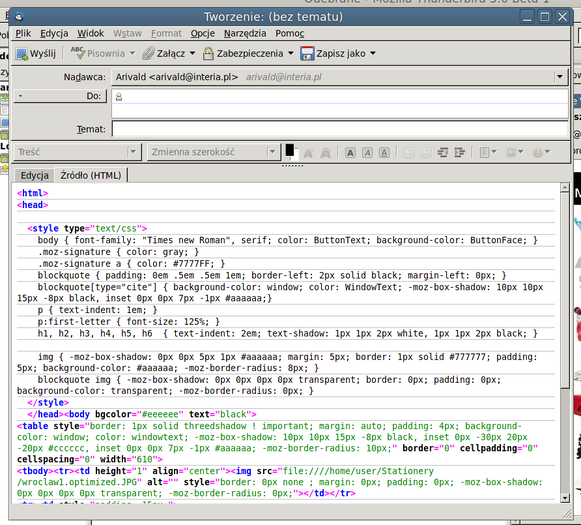
Task: Click the outdent text icon
Action: click(442, 152)
